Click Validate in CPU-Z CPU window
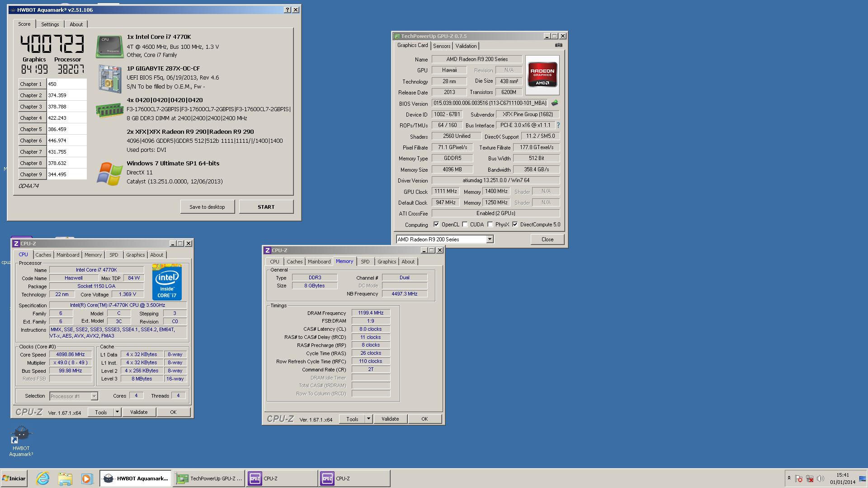Viewport: 868px width, 488px height. (139, 412)
